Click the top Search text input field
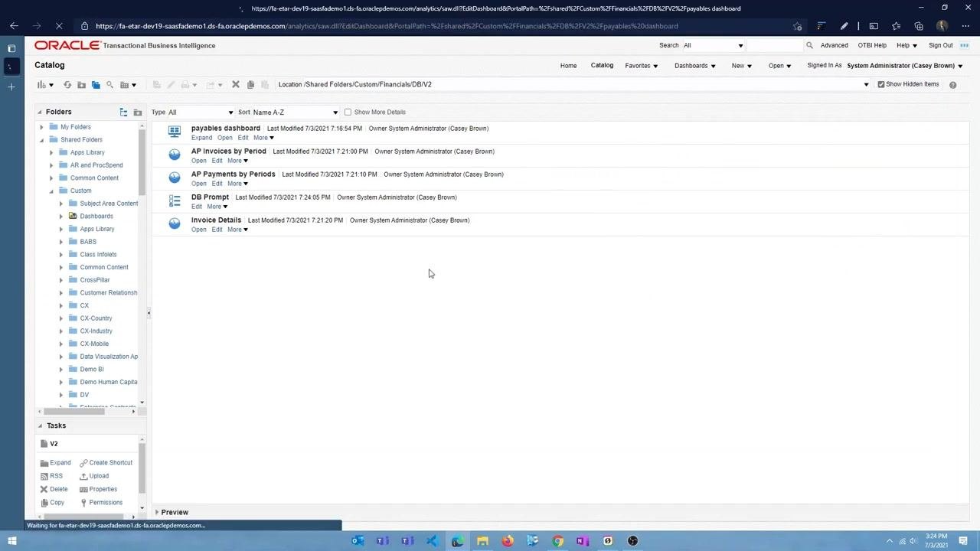The height and width of the screenshot is (551, 980). [775, 45]
